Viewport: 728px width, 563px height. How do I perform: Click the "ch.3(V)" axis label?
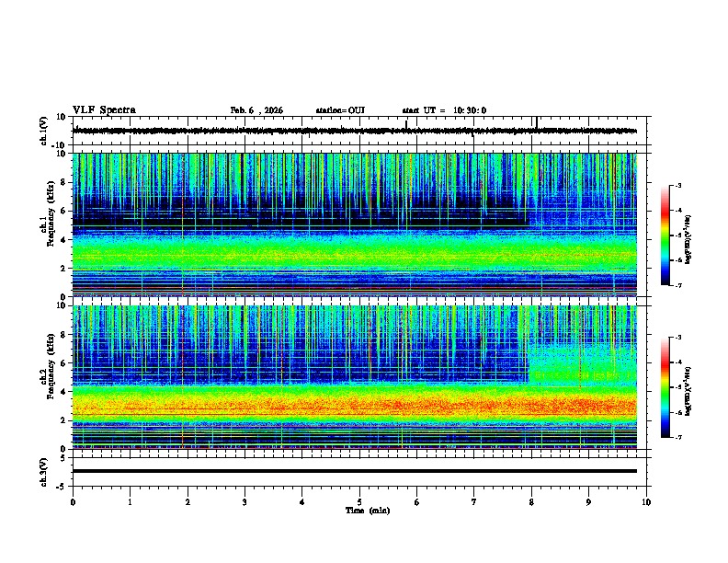(44, 472)
